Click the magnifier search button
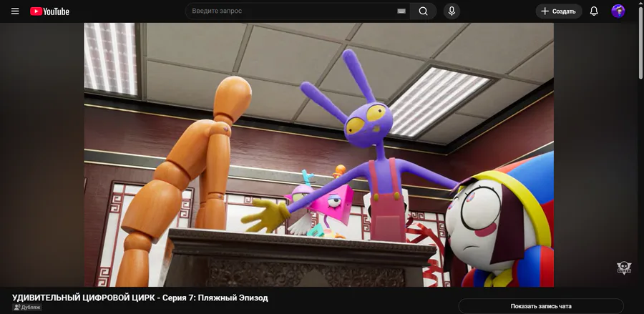This screenshot has width=644, height=314. click(423, 11)
